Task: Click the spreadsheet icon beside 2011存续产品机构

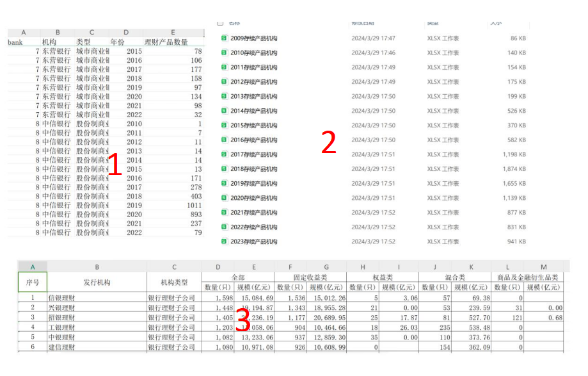Action: (224, 67)
